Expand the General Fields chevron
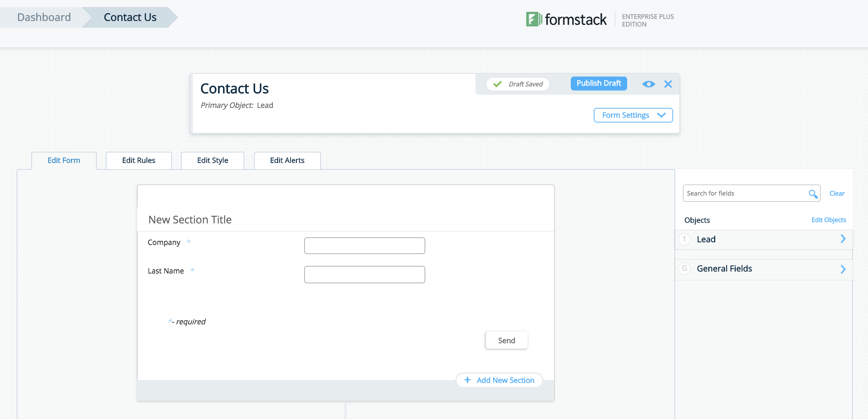 [x=843, y=269]
